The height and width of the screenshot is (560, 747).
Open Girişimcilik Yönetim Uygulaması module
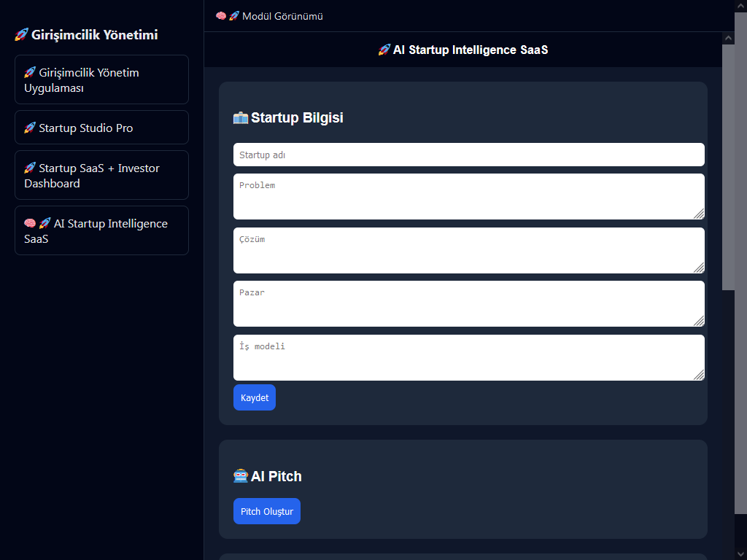(x=101, y=80)
